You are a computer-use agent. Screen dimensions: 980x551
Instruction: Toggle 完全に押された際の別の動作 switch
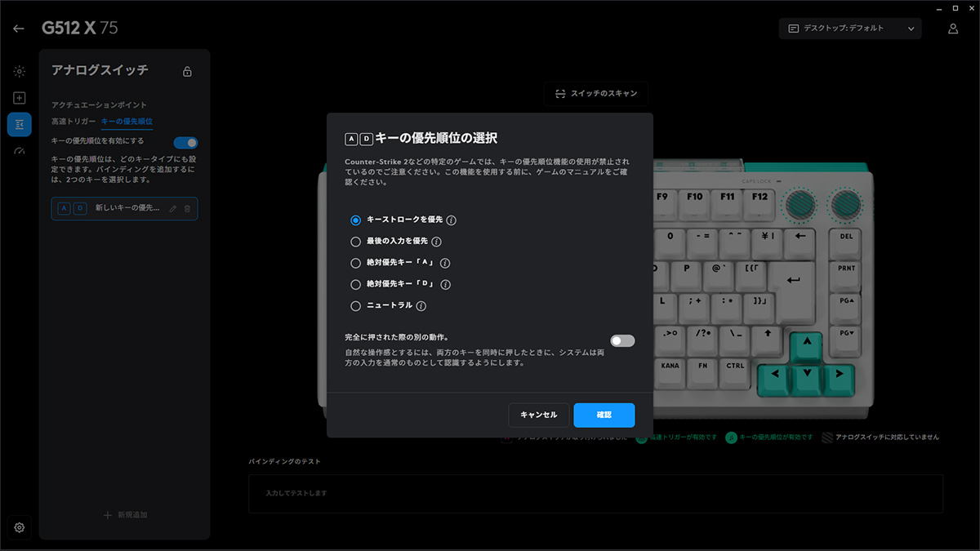coord(622,340)
